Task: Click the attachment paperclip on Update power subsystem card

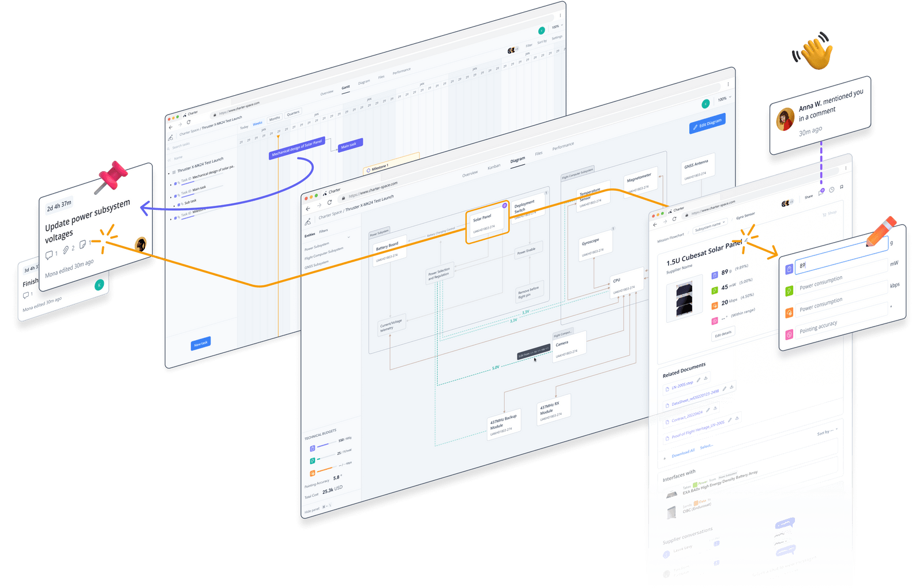Action: 66,250
